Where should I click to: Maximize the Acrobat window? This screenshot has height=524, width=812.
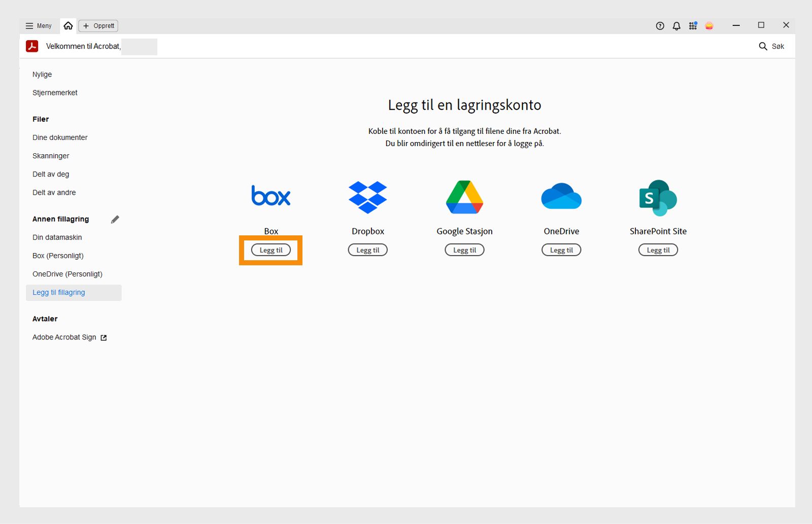pyautogui.click(x=761, y=25)
